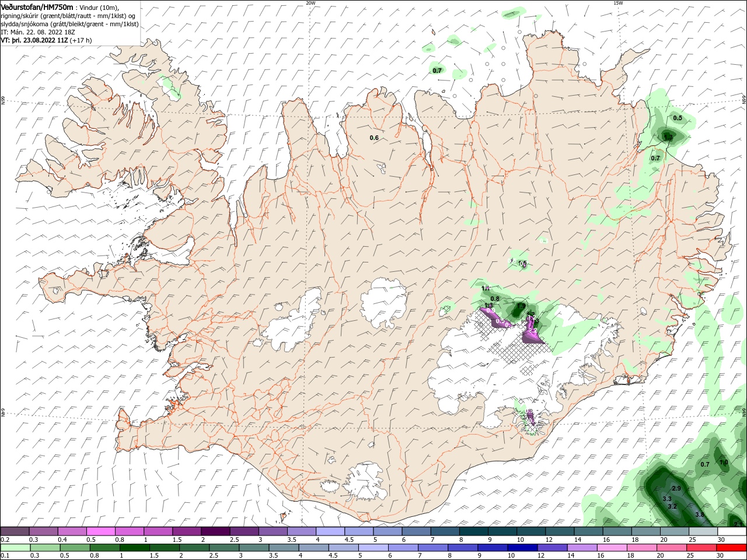Select palest green bottom-row swatch starting at 0.1
Viewport: 747px width, 560px height.
pos(15,548)
